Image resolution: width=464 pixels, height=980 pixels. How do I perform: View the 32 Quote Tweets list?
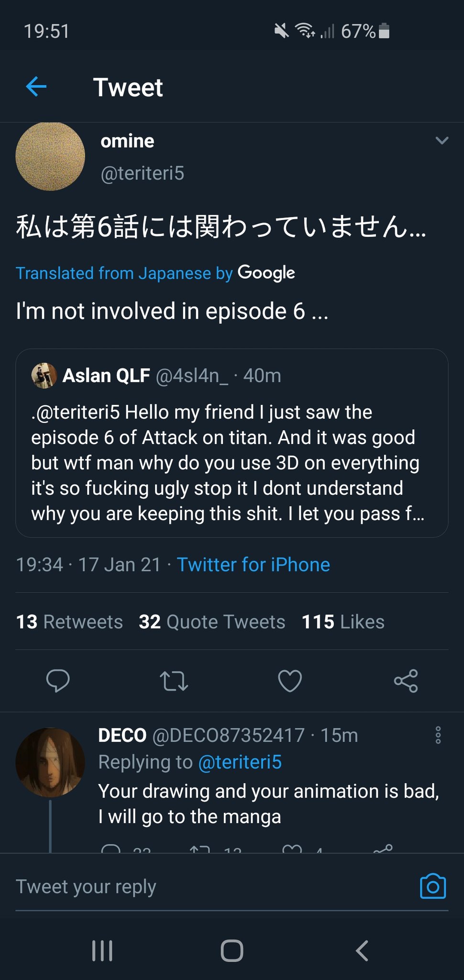pos(212,622)
